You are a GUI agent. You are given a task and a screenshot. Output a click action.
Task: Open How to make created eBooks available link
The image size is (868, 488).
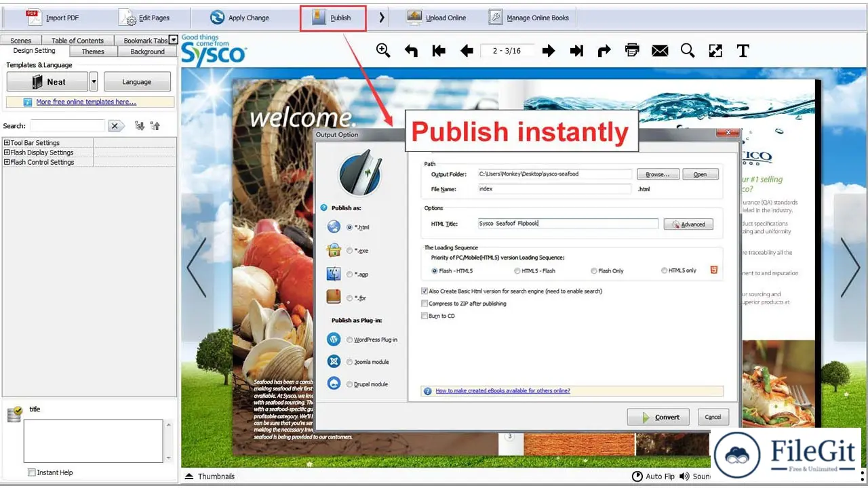[502, 391]
